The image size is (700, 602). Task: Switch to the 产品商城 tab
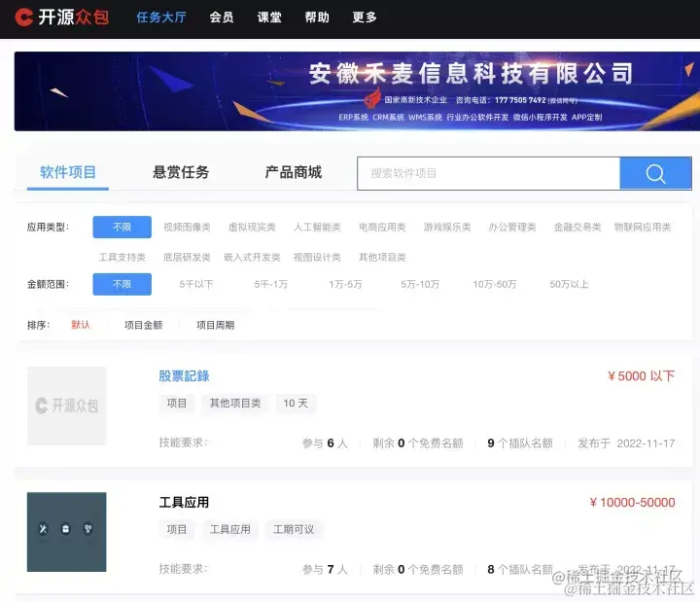point(294,172)
